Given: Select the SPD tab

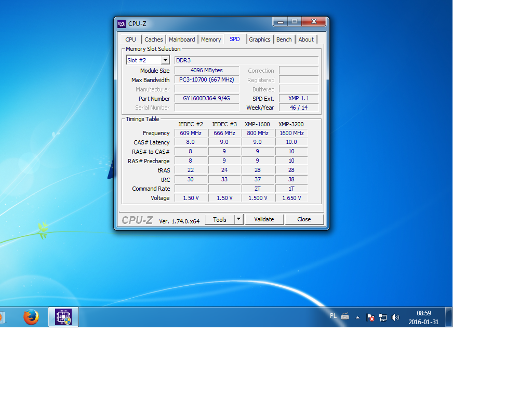Looking at the screenshot, I should (235, 39).
